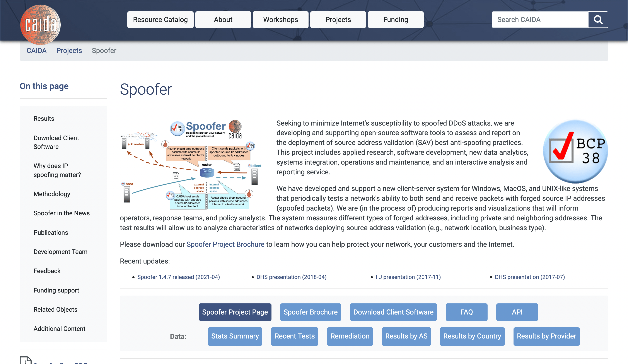The image size is (628, 364).
Task: Click the About menu tab
Action: [222, 19]
